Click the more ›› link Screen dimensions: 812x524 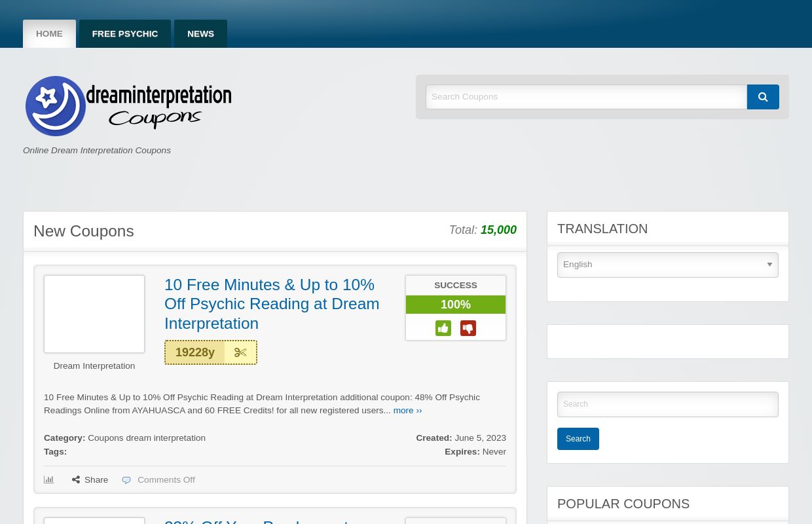click(x=407, y=411)
